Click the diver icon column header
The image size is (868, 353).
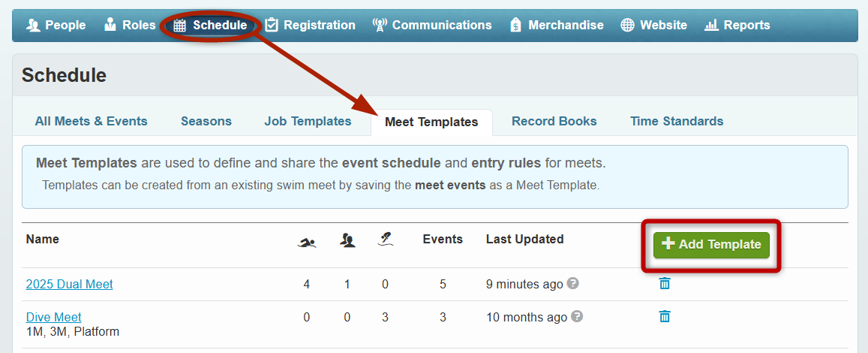point(386,240)
